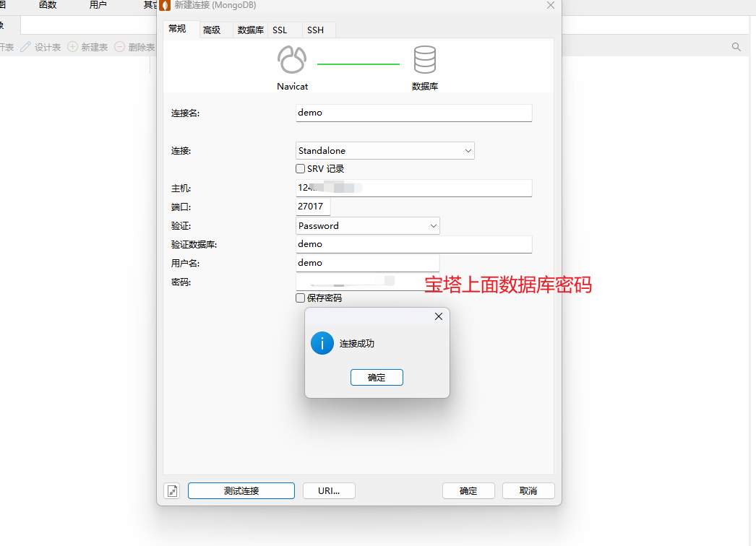Click the 验证数据库 input field
The image size is (756, 546).
413,244
